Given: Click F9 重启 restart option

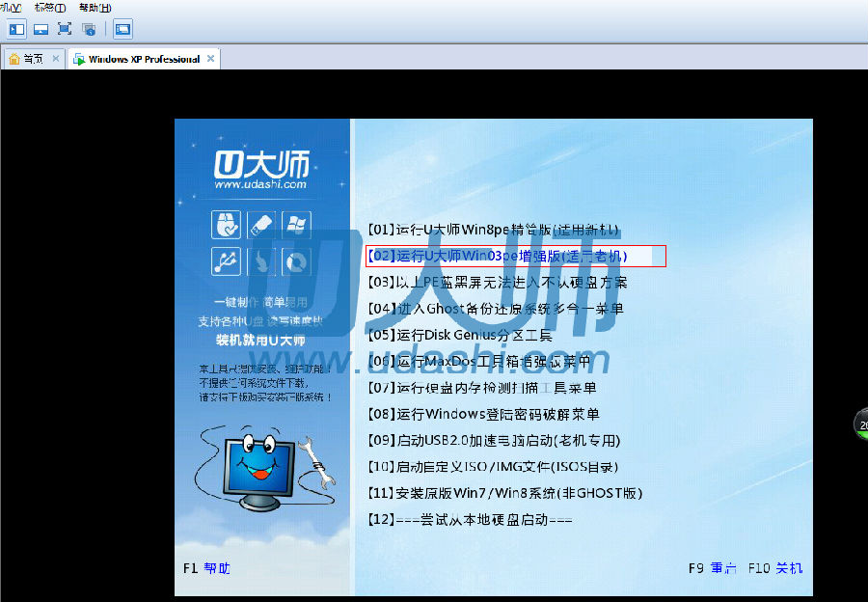Looking at the screenshot, I should pos(713,568).
